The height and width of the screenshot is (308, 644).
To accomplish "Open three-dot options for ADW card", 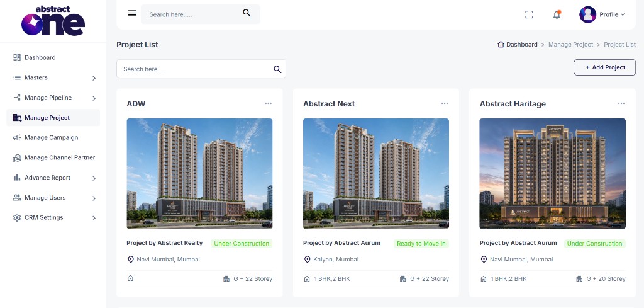I will (x=268, y=103).
